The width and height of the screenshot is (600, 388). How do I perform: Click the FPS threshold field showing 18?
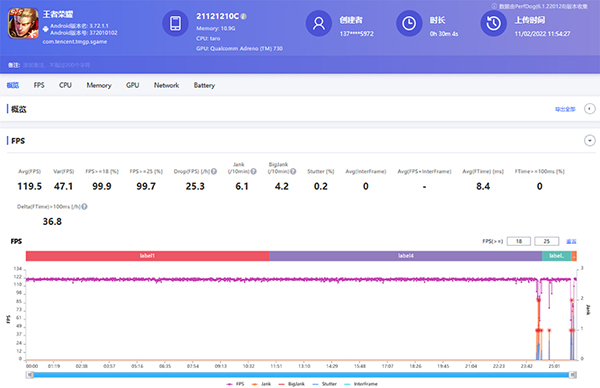[x=519, y=241]
